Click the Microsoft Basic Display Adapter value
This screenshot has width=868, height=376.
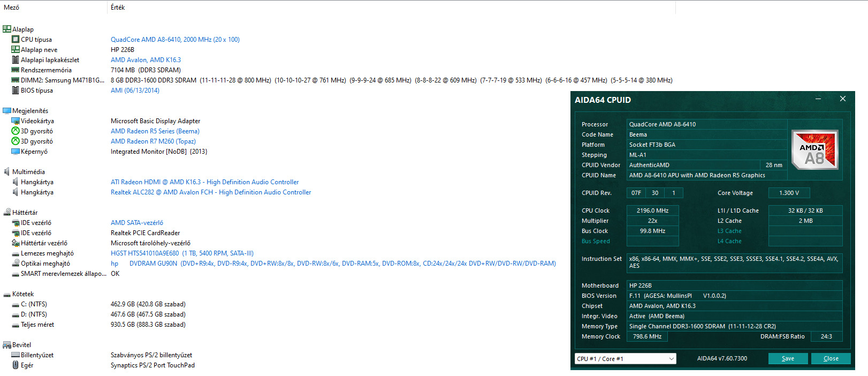pos(155,121)
